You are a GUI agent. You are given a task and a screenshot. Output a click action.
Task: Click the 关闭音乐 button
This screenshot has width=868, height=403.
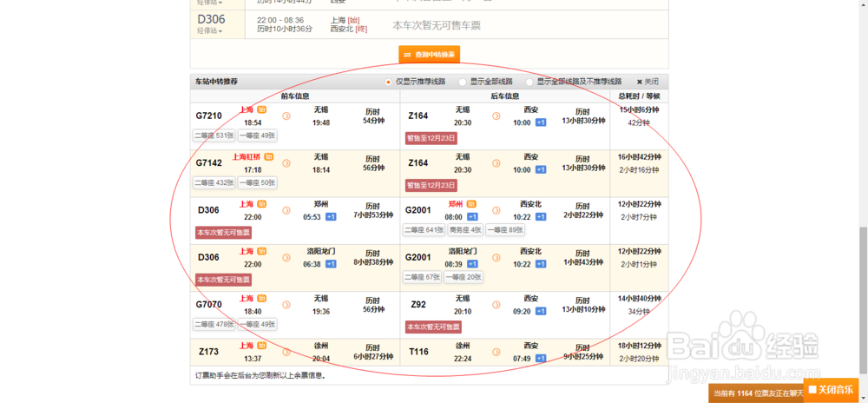tap(831, 389)
